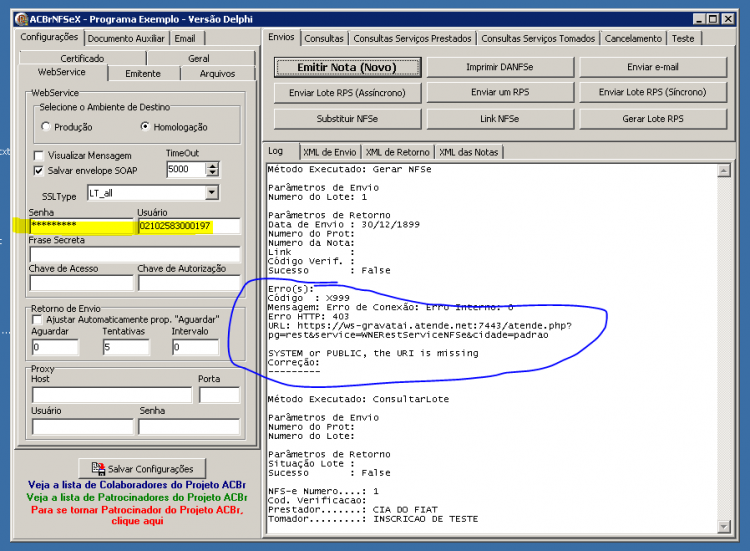Show the Log tab

[280, 151]
